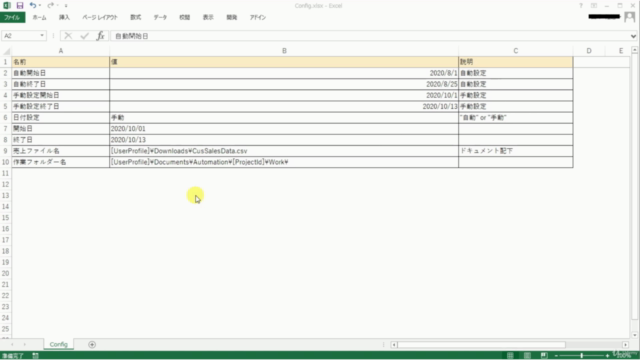Click horizontal scrollbar left arrow
Image resolution: width=640 pixels, height=360 pixels.
[394, 345]
